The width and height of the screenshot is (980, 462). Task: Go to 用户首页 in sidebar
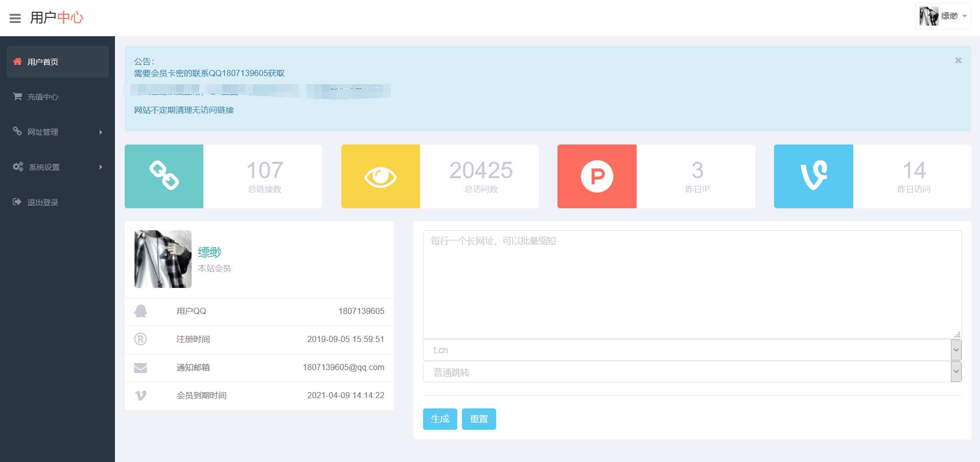point(58,62)
